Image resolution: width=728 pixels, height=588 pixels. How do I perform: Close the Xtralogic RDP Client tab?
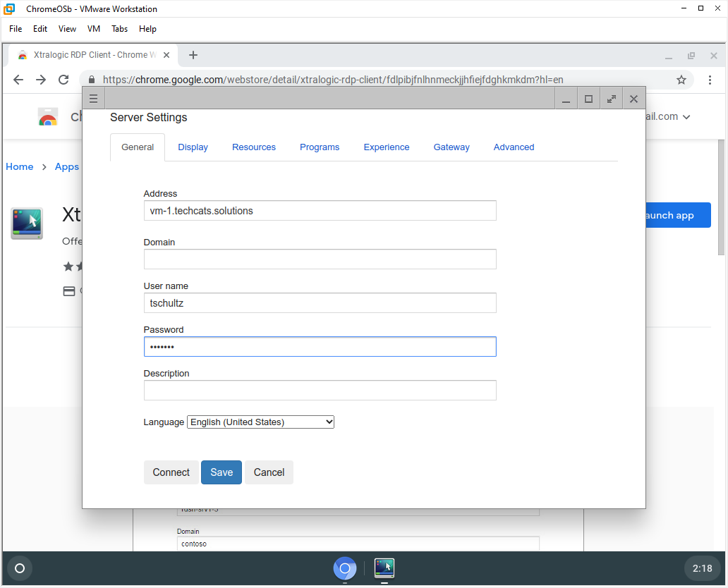click(166, 55)
